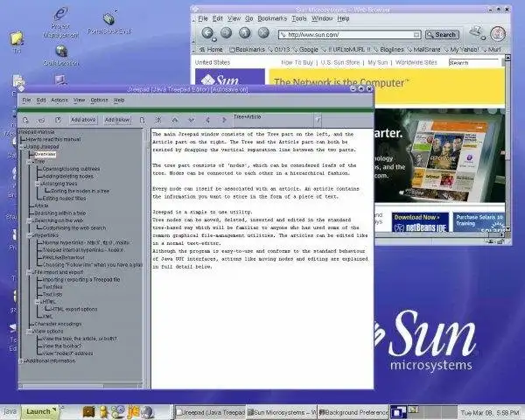This screenshot has height=420, width=525.
Task: Select the Overview tree node
Action: (x=45, y=154)
